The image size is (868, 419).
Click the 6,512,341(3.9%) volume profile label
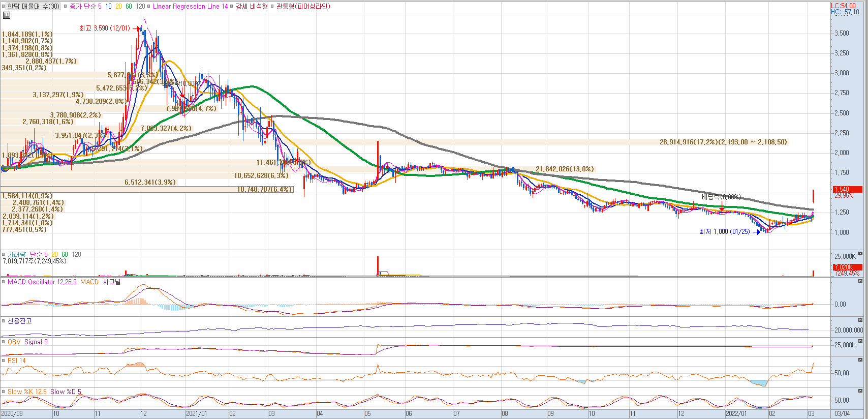point(150,182)
